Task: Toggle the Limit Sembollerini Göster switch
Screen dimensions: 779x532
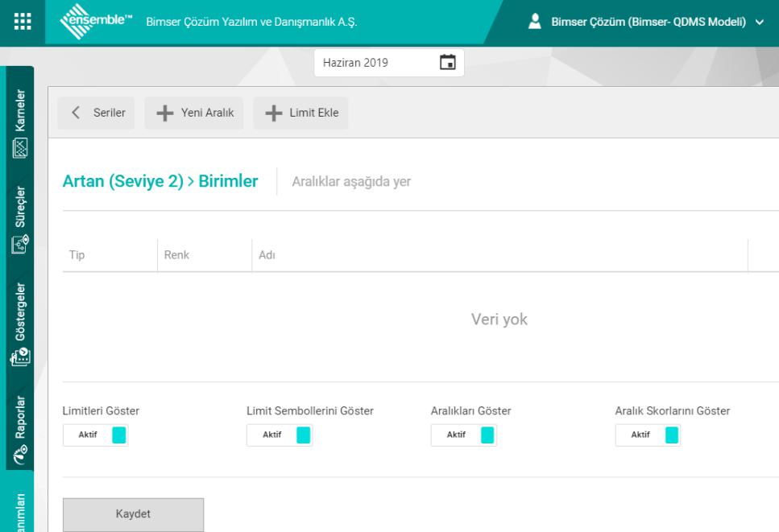Action: click(x=279, y=435)
